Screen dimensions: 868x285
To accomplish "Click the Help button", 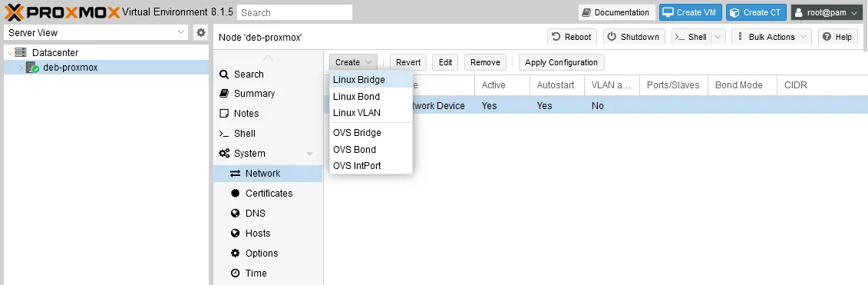I will coord(837,37).
